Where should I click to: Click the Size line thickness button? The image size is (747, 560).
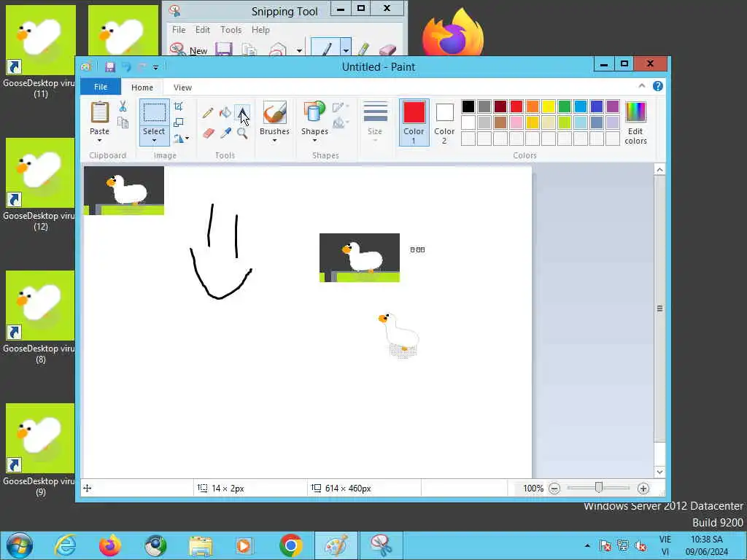[x=375, y=122]
